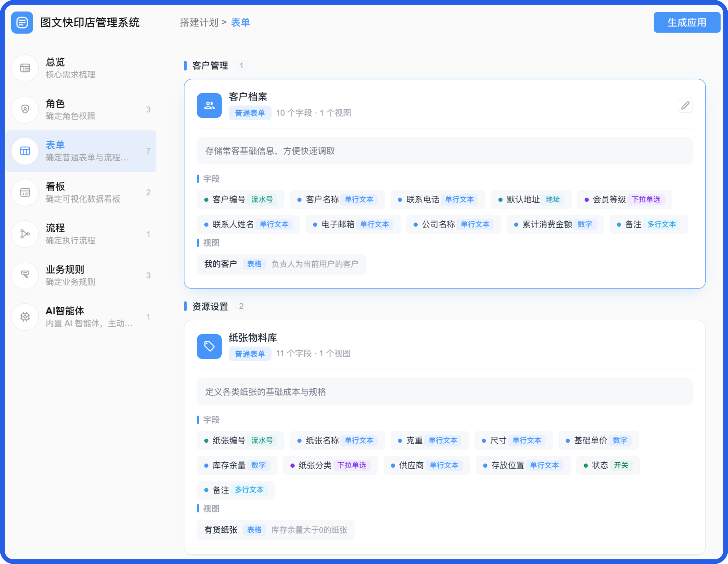The width and height of the screenshot is (728, 564).
Task: Select the 联系人姓名 field chip
Action: pos(248,224)
